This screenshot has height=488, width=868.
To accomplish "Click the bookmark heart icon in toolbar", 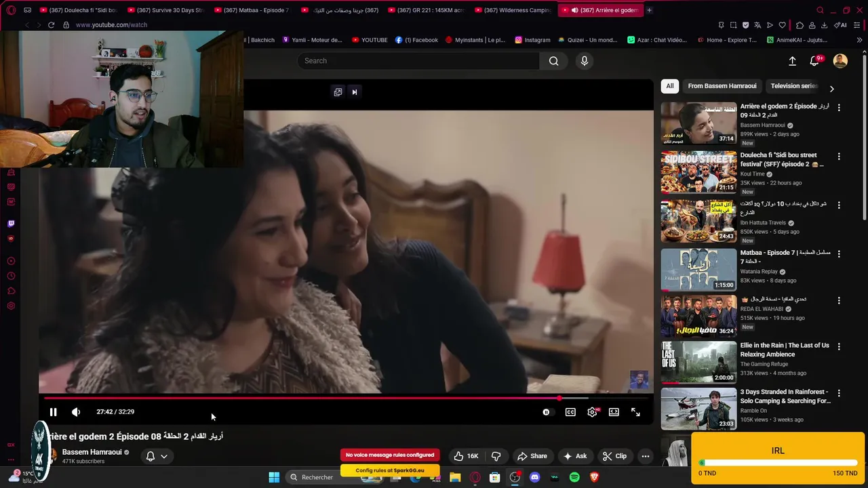I will pyautogui.click(x=782, y=25).
